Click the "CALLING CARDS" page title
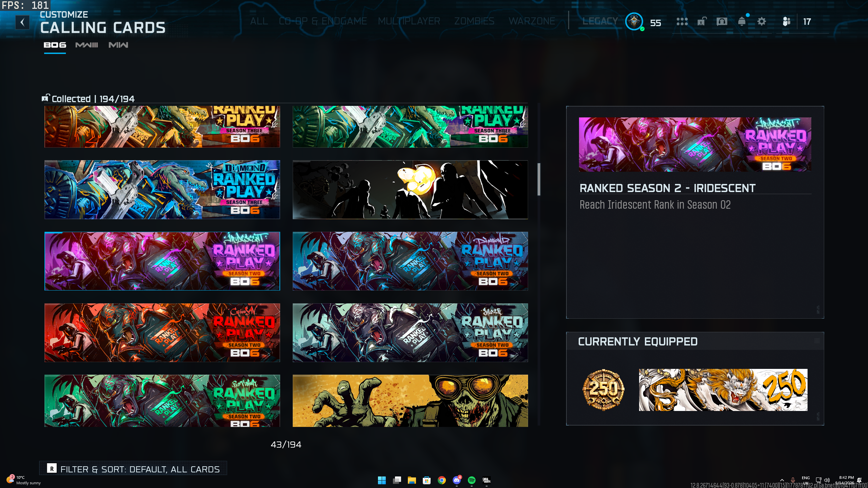The image size is (868, 488). 103,28
